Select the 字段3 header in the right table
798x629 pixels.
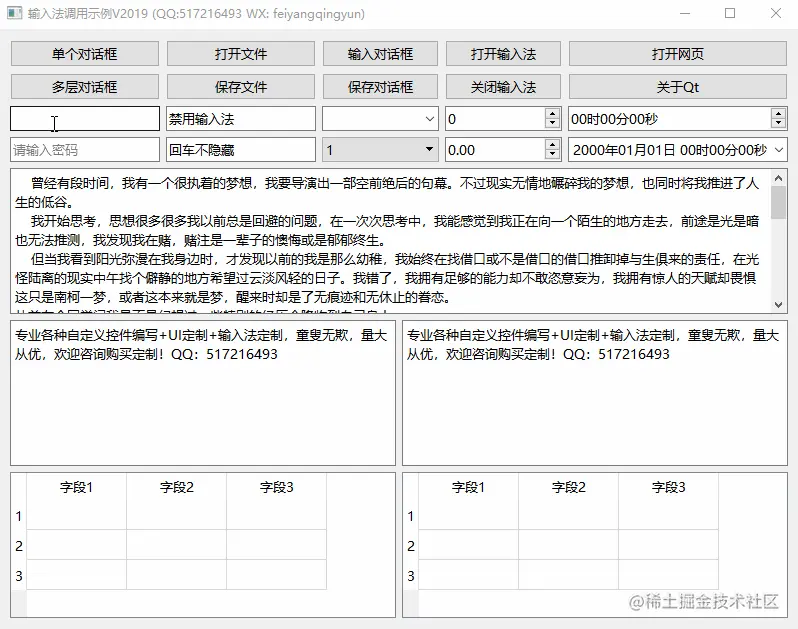tap(668, 487)
